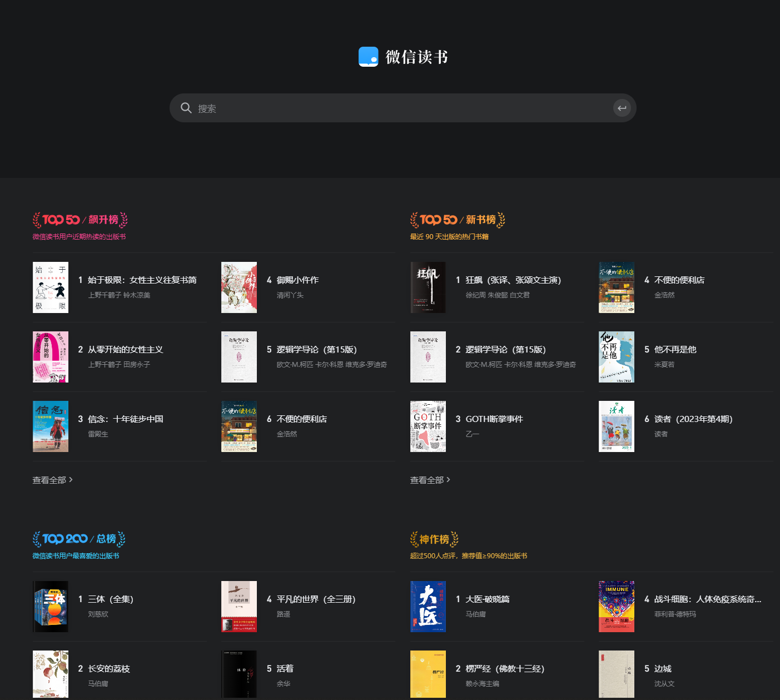Open the TOP 200 总榜 ranking heading
780x700 pixels.
(79, 539)
